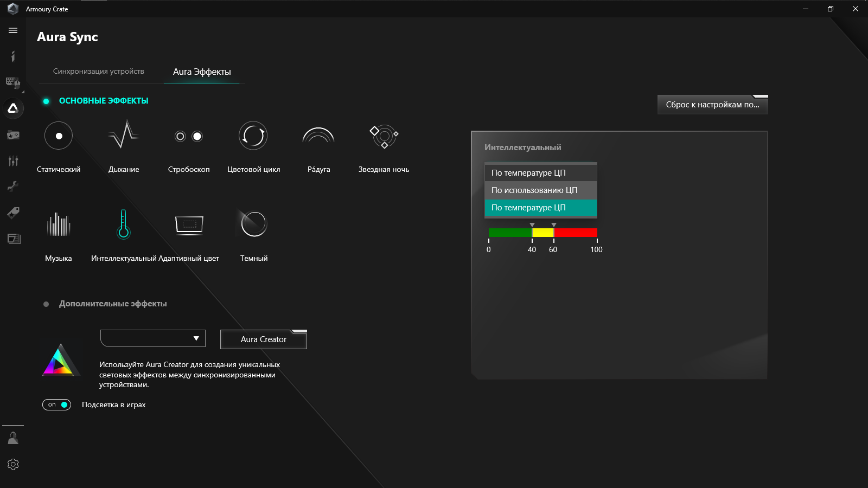The height and width of the screenshot is (488, 868).
Task: Click the 100 scale label under the bar
Action: click(596, 249)
